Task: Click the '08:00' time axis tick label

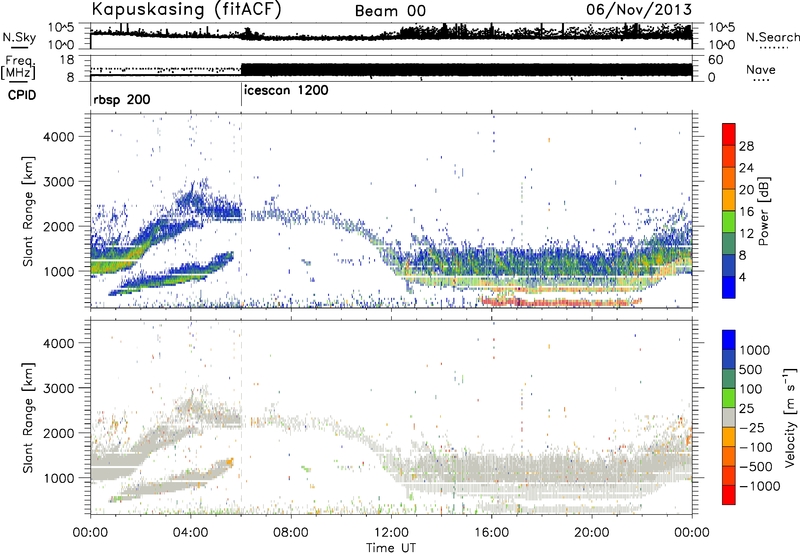Action: [x=291, y=533]
